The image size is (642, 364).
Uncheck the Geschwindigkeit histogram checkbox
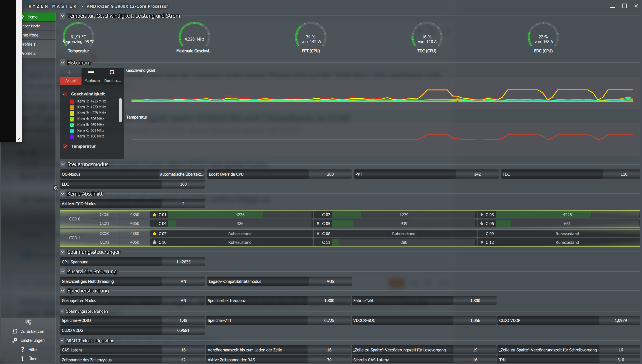pos(65,94)
